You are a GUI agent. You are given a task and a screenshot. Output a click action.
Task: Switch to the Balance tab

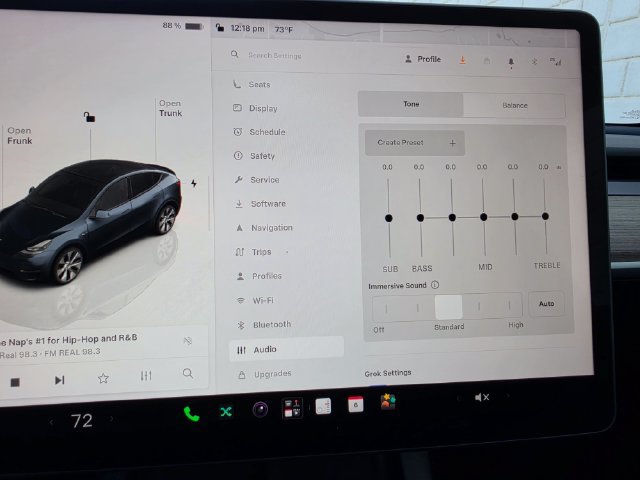tap(514, 105)
